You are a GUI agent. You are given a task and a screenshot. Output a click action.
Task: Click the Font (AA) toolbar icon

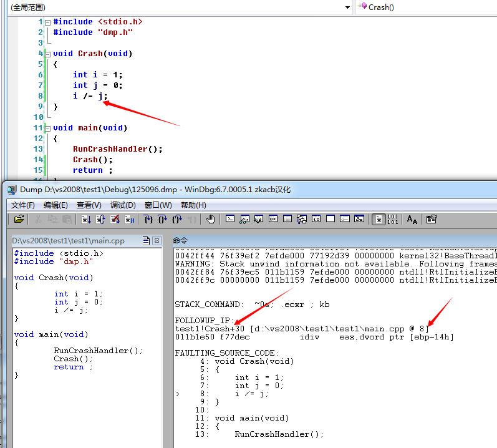click(x=412, y=219)
